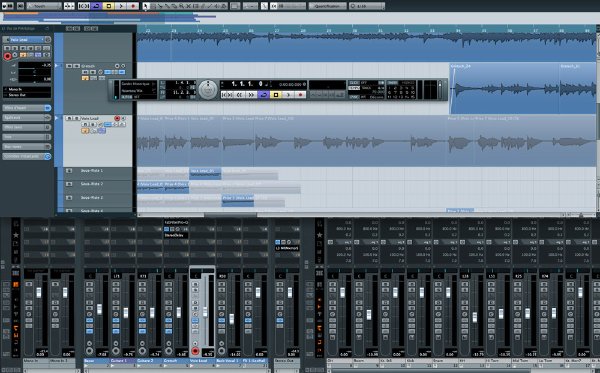The image size is (600, 373).
Task: Click the record button in top toolbar
Action: [133, 6]
